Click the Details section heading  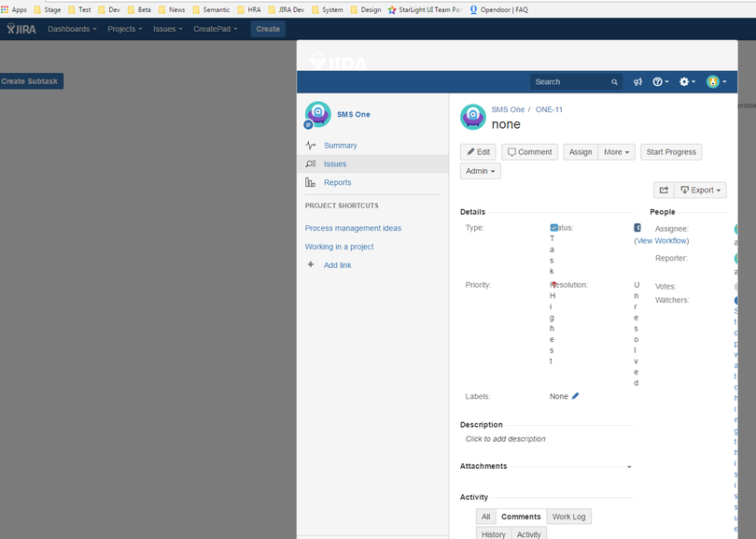pos(472,212)
